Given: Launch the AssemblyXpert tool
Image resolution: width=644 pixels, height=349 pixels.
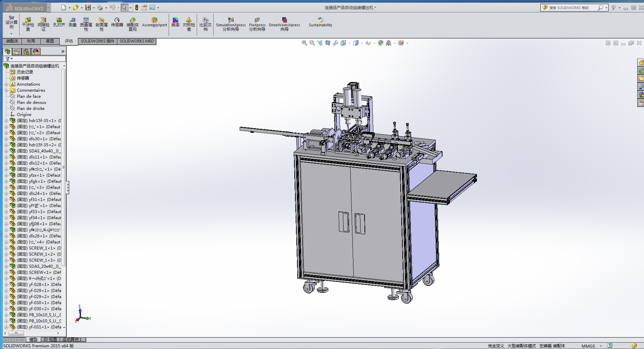Looking at the screenshot, I should pos(154,23).
